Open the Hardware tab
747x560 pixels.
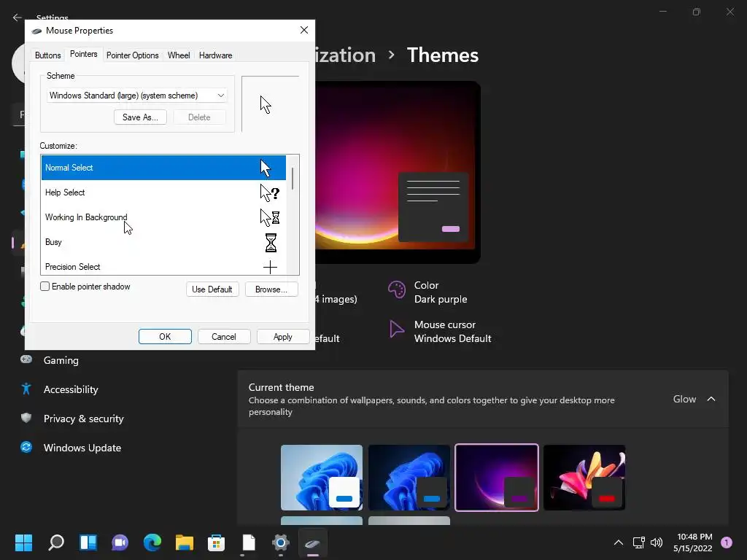tap(215, 55)
